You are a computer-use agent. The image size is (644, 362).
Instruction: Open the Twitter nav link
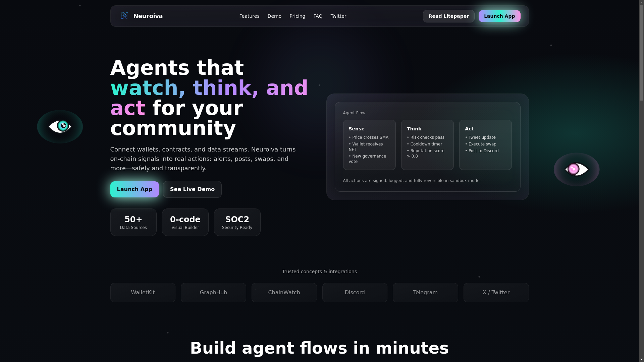(x=338, y=16)
